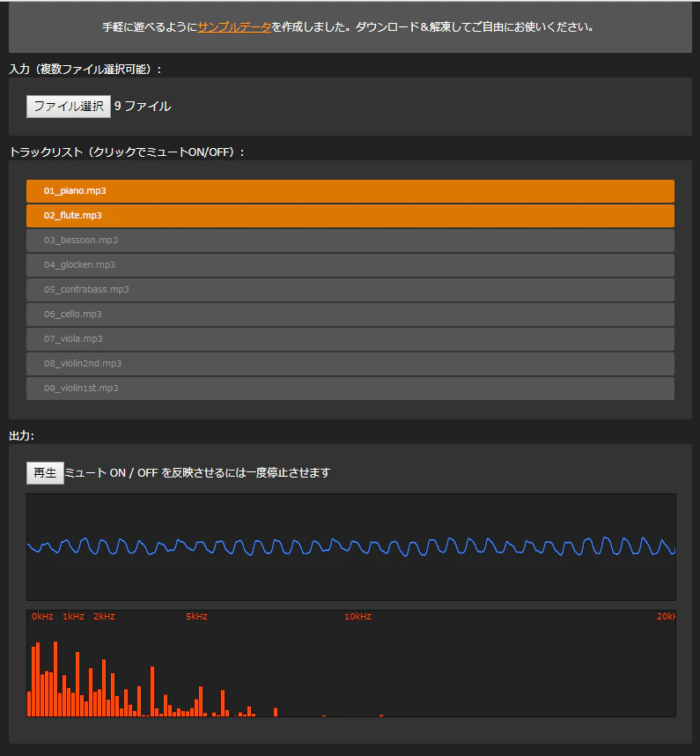The image size is (700, 756).
Task: Click the 再生 play button
Action: 45,473
